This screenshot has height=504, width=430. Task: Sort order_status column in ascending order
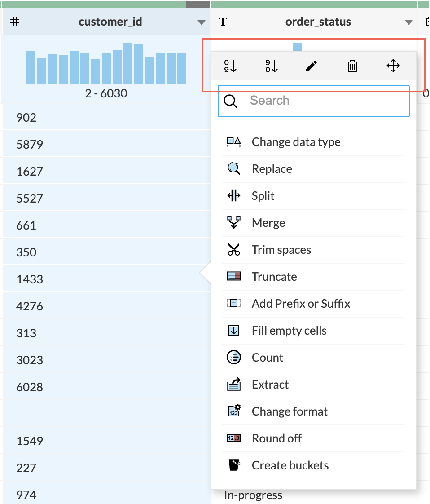click(230, 66)
